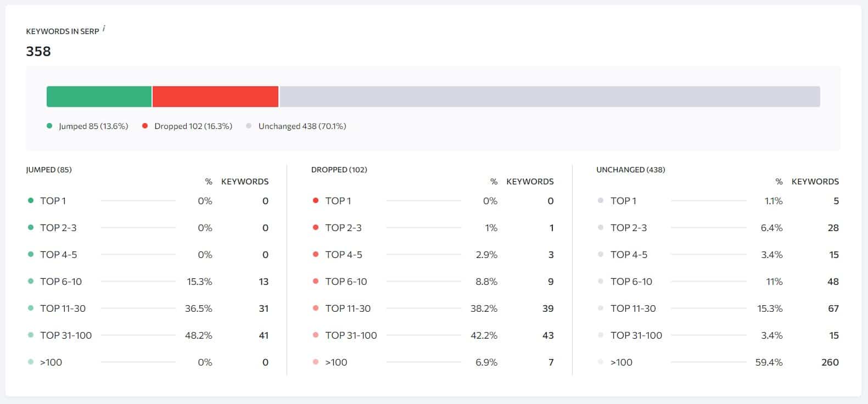Click the gray Unchanged bar segment
868x404 pixels.
550,97
